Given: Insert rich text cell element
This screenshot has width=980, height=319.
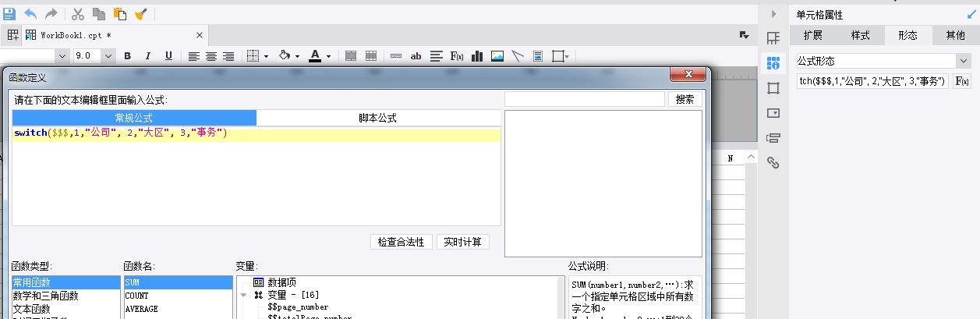Looking at the screenshot, I should pyautogui.click(x=437, y=56).
